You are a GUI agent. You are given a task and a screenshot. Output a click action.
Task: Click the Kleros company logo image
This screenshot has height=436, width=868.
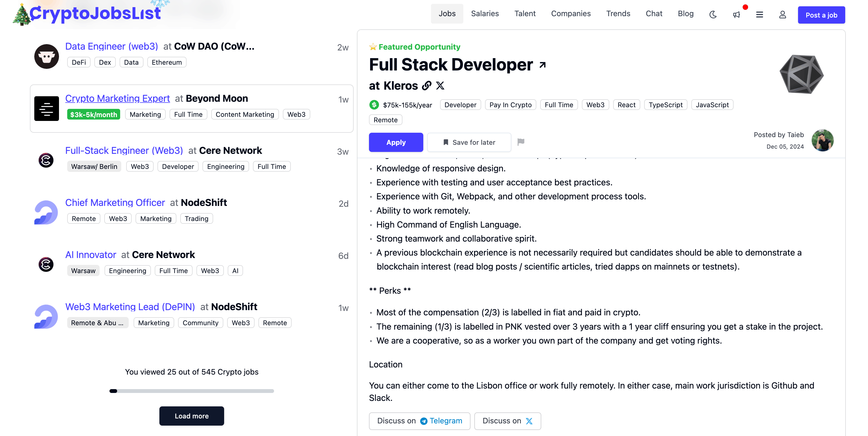point(801,74)
